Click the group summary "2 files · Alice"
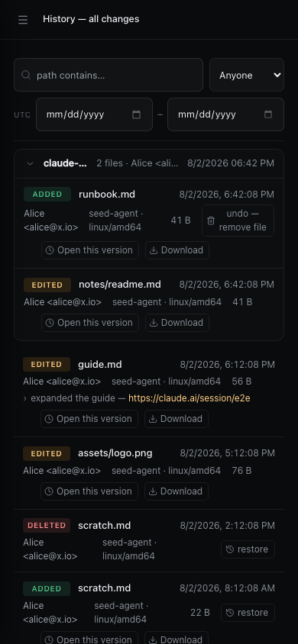 (x=138, y=163)
